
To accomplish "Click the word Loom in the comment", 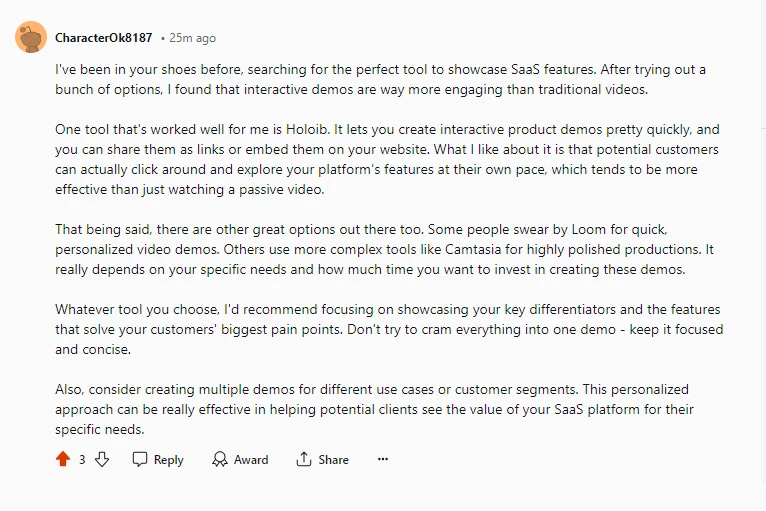I will pos(589,230).
